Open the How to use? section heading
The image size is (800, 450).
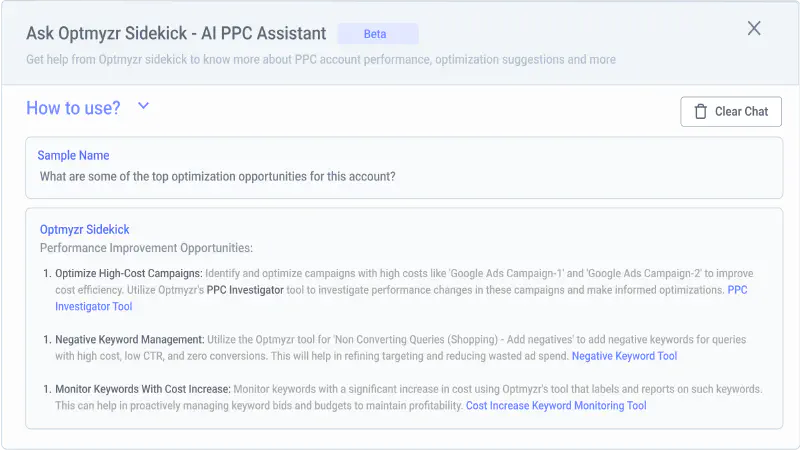pyautogui.click(x=73, y=108)
